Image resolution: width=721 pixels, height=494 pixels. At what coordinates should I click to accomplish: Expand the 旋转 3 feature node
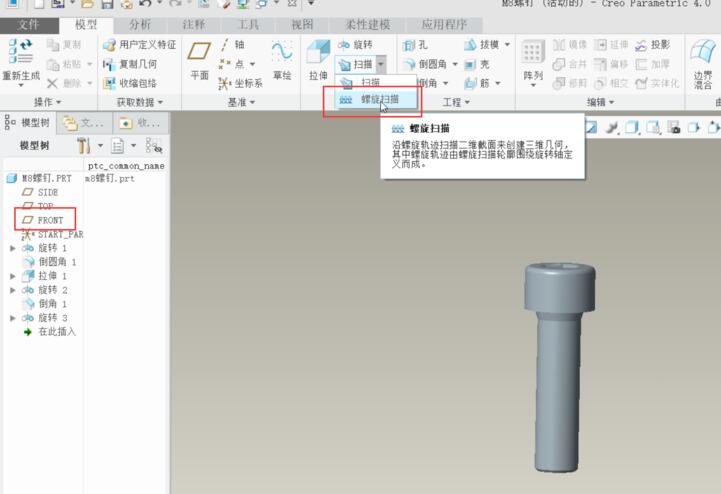pyautogui.click(x=13, y=318)
